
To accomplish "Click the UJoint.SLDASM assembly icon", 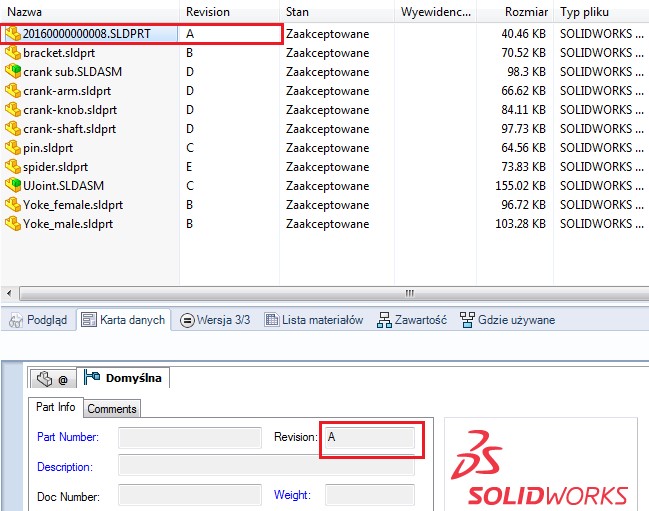I will [x=13, y=186].
